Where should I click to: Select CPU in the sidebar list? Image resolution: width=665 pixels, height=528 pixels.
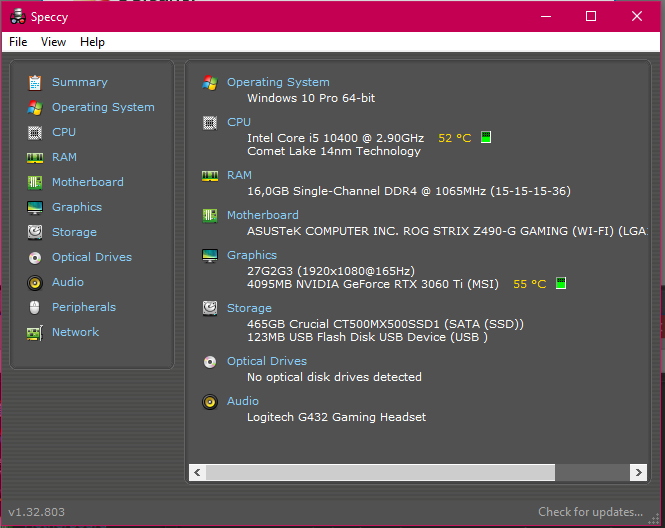[x=64, y=132]
